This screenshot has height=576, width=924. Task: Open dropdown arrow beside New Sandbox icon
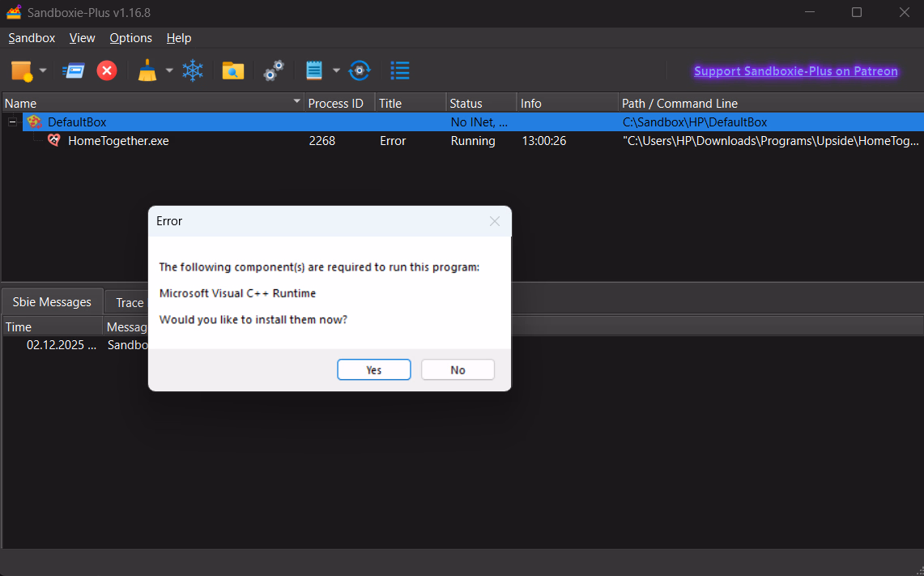pos(43,71)
